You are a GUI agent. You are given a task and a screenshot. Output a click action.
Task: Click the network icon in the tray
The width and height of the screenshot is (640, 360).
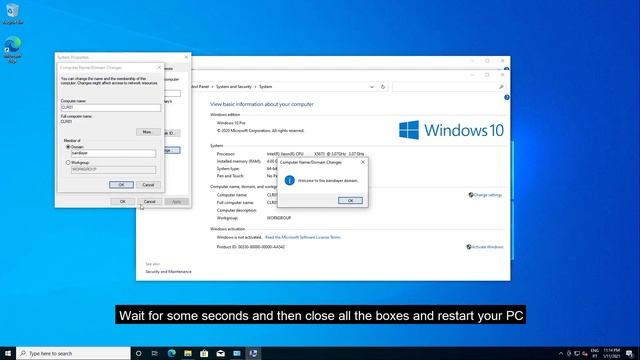tap(577, 353)
